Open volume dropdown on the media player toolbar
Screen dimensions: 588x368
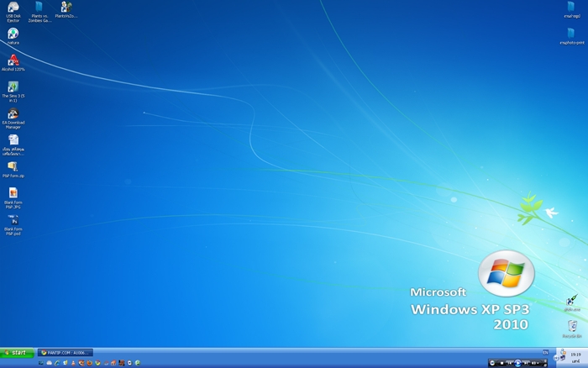(x=538, y=363)
